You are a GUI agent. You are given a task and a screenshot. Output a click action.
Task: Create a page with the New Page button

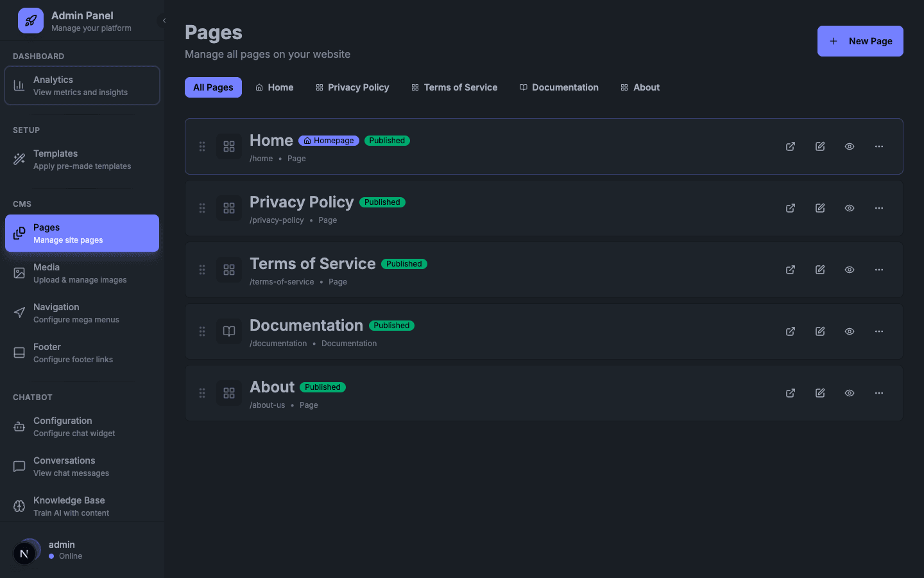pos(860,40)
